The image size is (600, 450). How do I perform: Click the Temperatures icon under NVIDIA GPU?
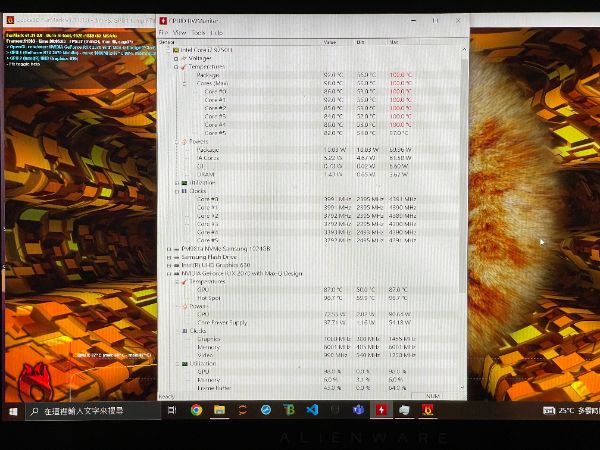point(184,282)
